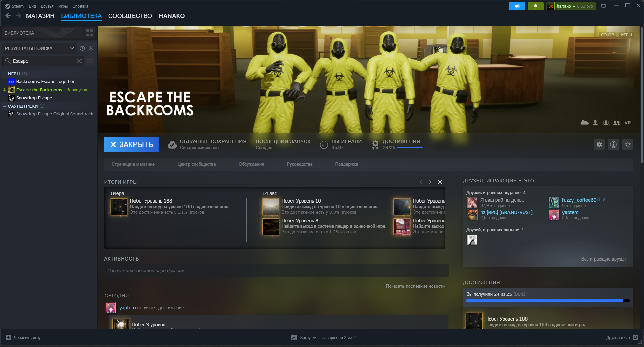The width and height of the screenshot is (644, 347).
Task: Open the ИГРЫ category tag on banner
Action: (626, 35)
